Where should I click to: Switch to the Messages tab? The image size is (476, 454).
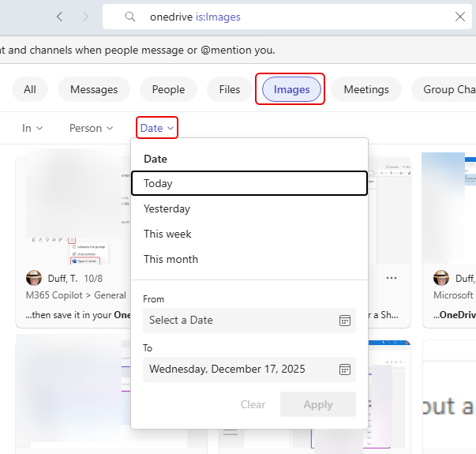pyautogui.click(x=94, y=89)
